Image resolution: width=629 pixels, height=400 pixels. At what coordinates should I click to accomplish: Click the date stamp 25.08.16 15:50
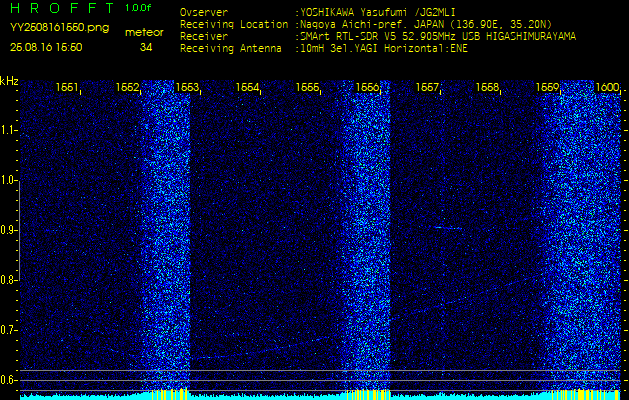[x=46, y=48]
